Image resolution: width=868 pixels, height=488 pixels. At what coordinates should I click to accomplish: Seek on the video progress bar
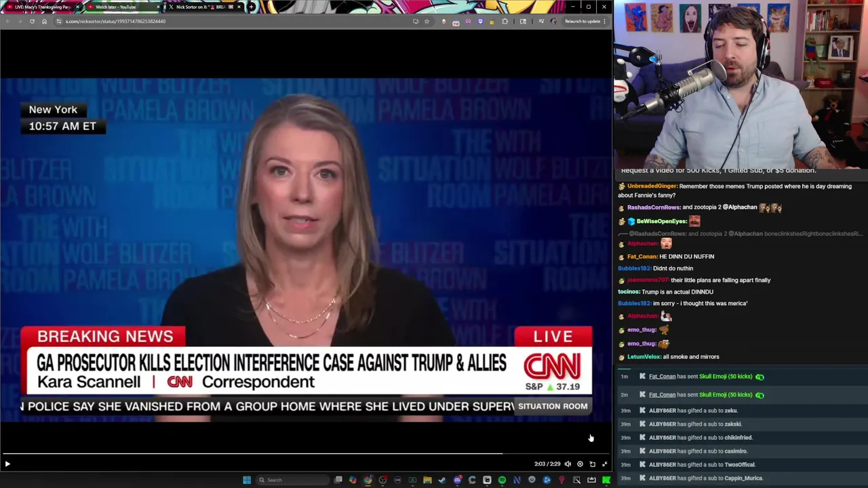pyautogui.click(x=306, y=453)
